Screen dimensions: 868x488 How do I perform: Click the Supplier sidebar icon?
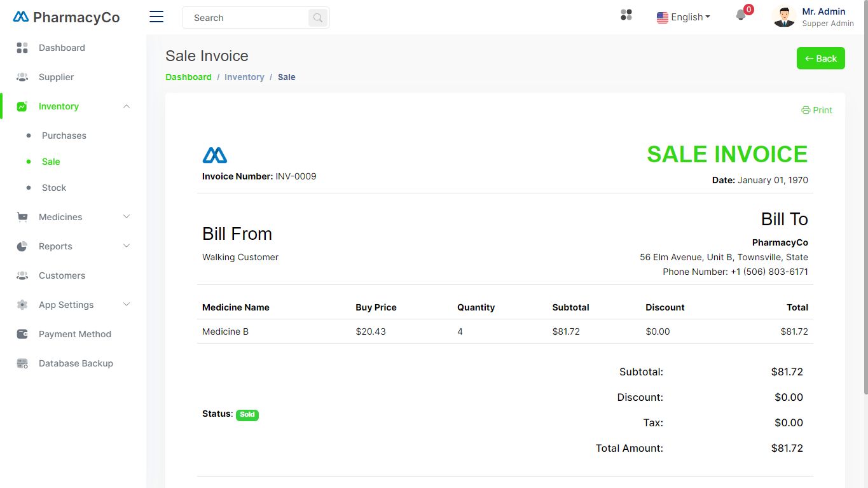point(22,77)
